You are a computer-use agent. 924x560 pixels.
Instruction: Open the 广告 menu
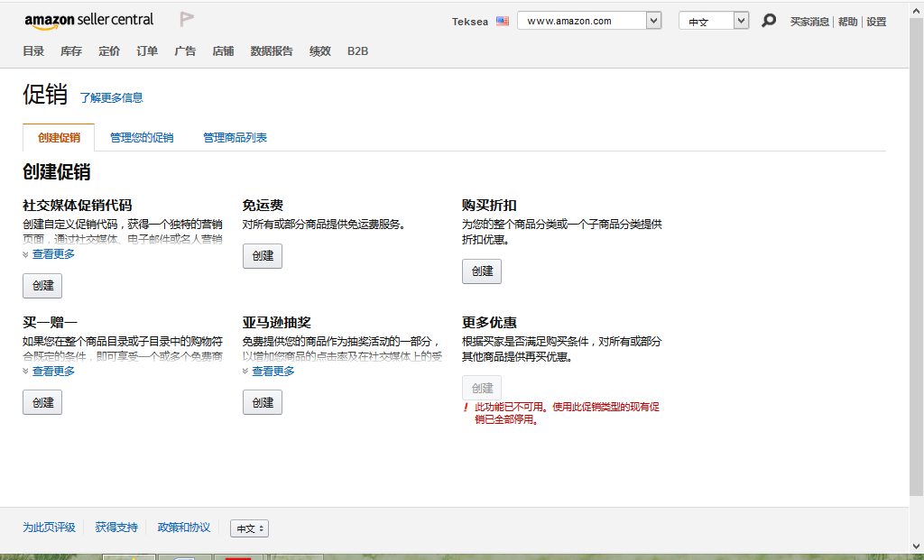tap(185, 51)
